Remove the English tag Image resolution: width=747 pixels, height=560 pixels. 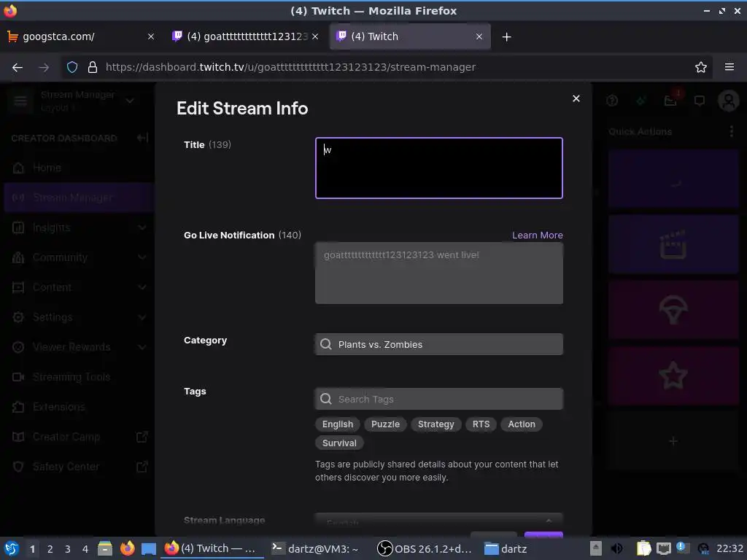click(x=338, y=424)
